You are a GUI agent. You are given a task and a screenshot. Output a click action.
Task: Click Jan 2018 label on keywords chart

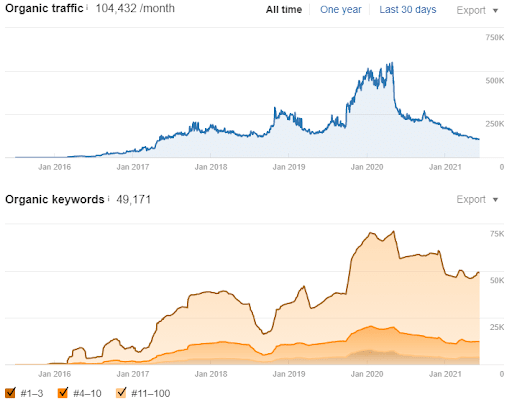[x=211, y=374]
